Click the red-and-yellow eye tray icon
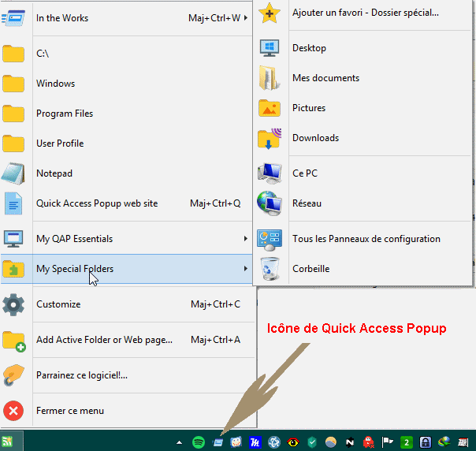 click(x=293, y=442)
